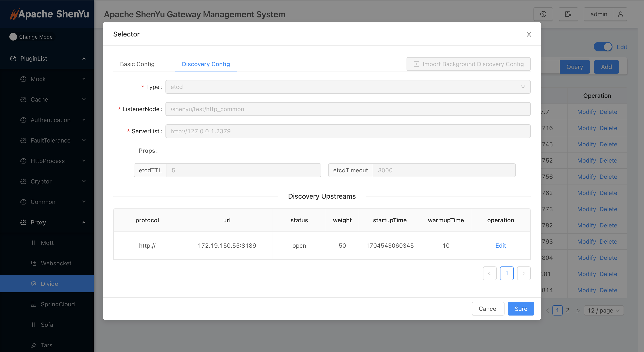Screen dimensions: 644x352
Task: Open the 12 / page size selector
Action: point(604,310)
